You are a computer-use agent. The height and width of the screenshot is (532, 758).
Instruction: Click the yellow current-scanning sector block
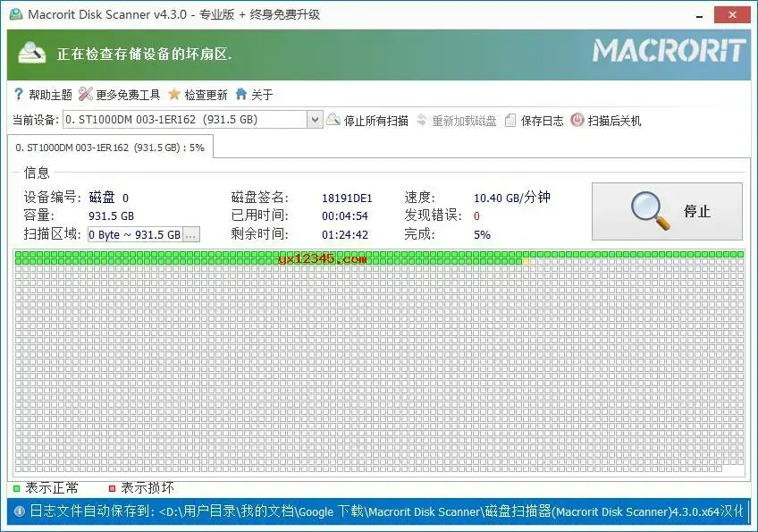[x=526, y=262]
